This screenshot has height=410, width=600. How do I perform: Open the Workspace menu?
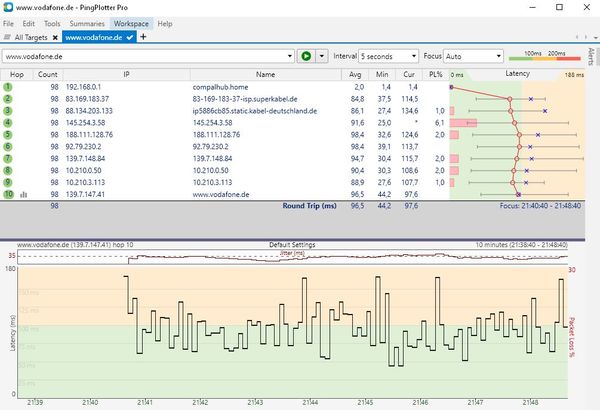(x=130, y=22)
